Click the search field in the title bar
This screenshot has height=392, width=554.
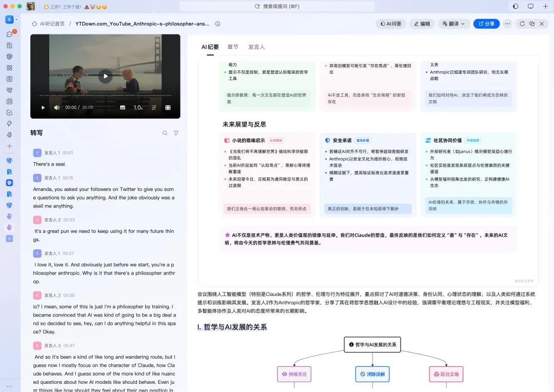[277, 6]
